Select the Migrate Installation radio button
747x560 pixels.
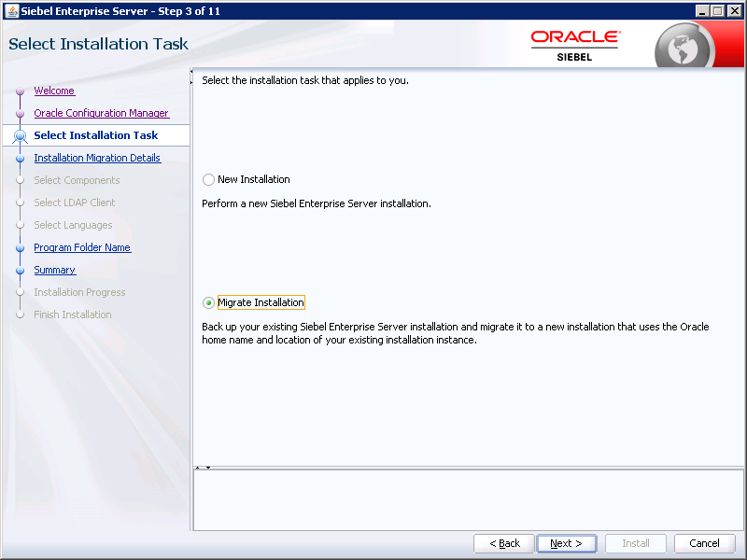click(208, 302)
